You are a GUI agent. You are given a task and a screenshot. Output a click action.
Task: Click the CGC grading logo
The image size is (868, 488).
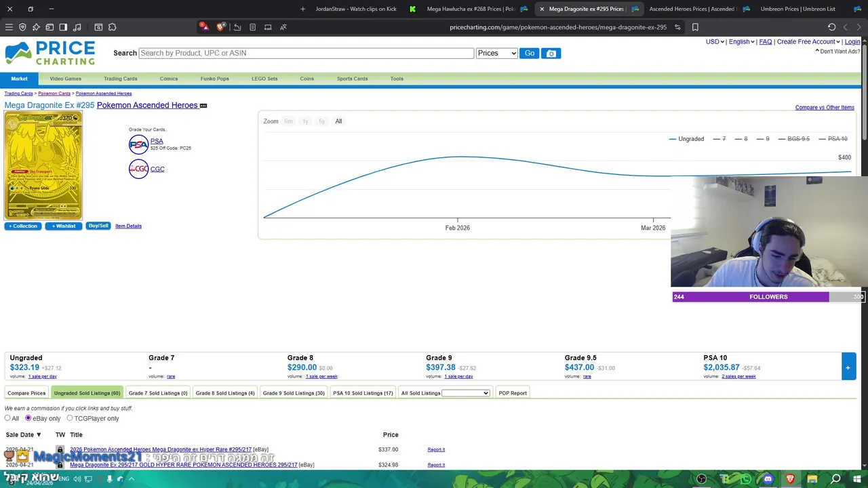(138, 169)
